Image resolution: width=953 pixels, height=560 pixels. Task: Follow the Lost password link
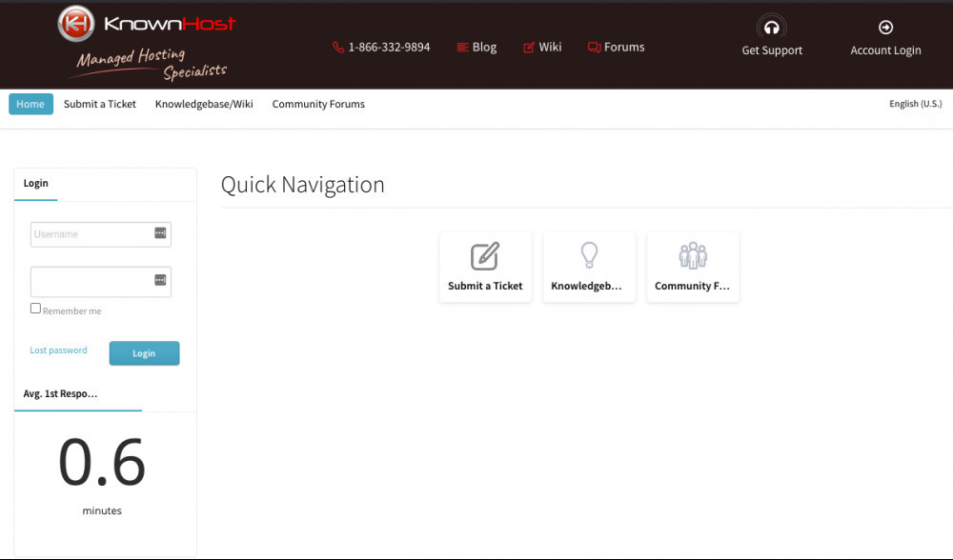[x=58, y=350]
